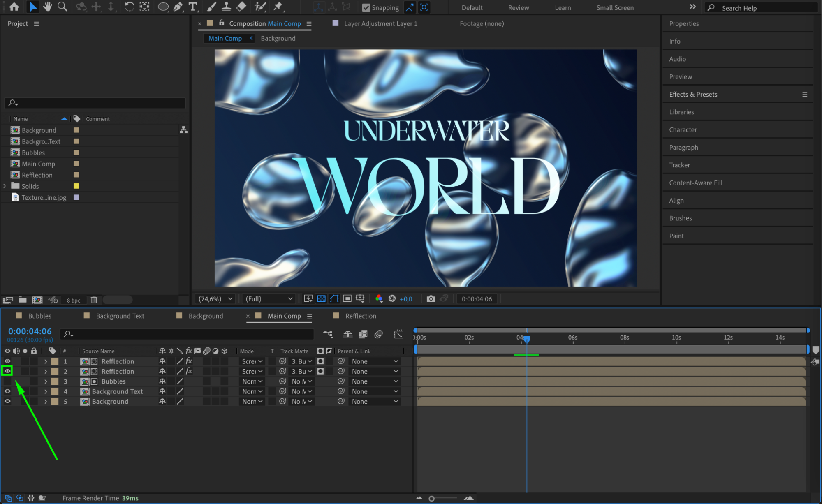Delete selected item with trash icon
822x504 pixels.
pyautogui.click(x=94, y=300)
